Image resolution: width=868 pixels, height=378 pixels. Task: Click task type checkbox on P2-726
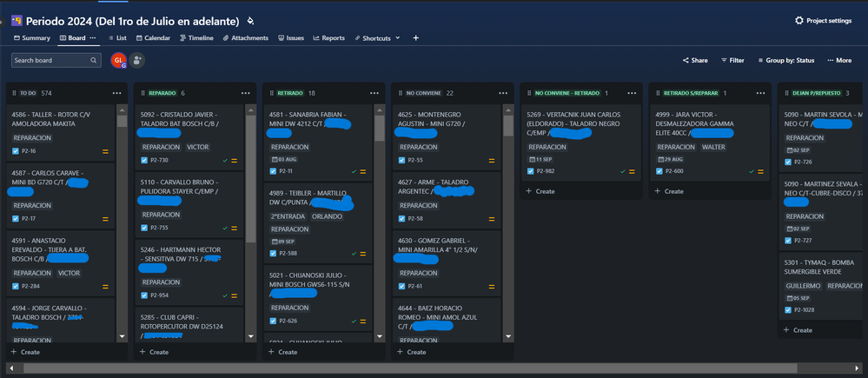point(788,162)
